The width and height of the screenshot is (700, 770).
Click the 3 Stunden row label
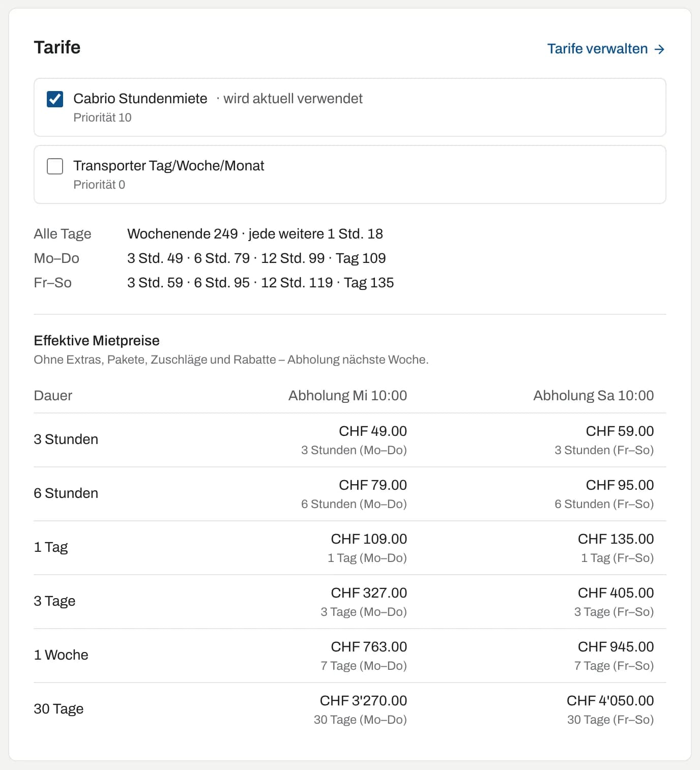pyautogui.click(x=66, y=439)
